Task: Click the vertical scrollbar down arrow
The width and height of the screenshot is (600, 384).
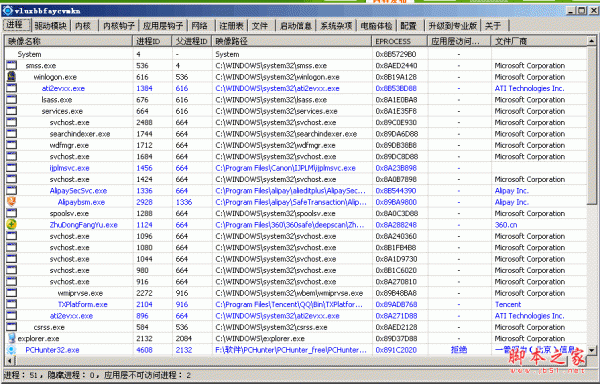Action: click(x=591, y=350)
